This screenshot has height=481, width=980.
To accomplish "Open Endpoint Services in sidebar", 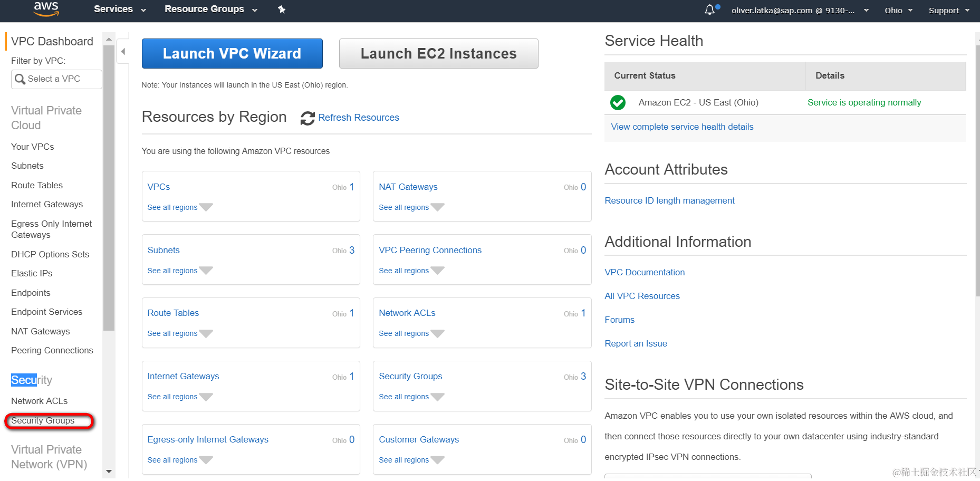I will [x=47, y=312].
